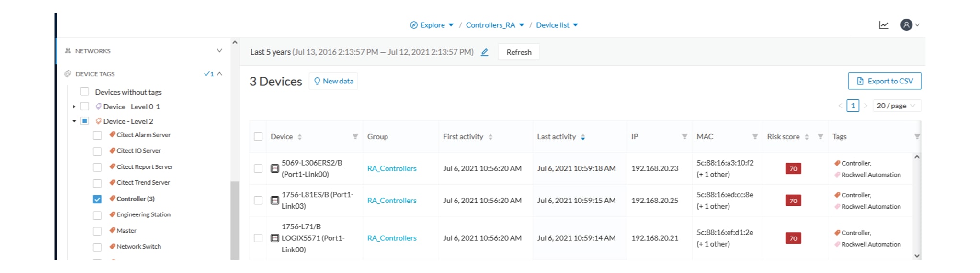Click the New data button

[333, 81]
